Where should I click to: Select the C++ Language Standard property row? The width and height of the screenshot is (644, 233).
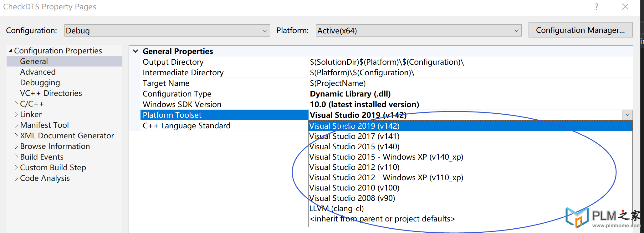(x=224, y=126)
